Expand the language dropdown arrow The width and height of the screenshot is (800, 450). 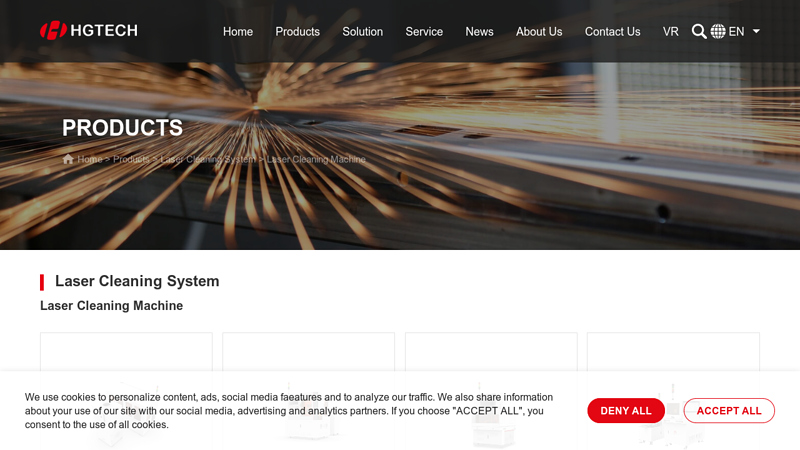pos(756,31)
